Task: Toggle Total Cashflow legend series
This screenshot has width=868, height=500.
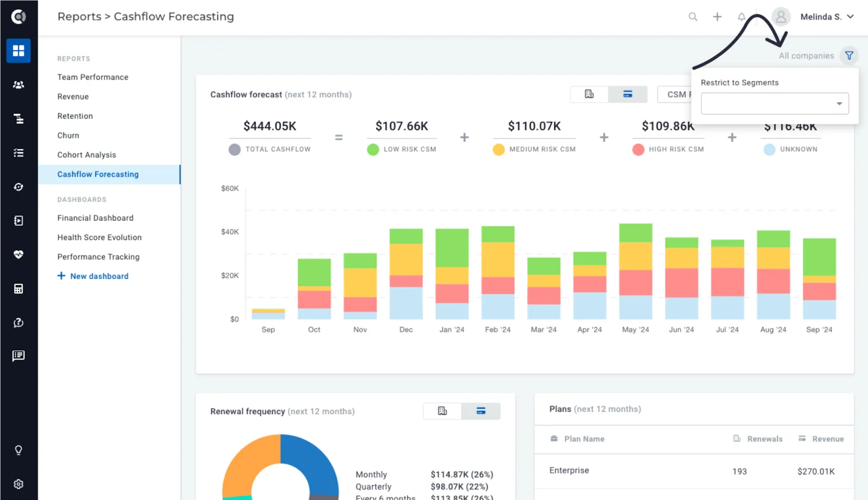Action: click(x=270, y=149)
